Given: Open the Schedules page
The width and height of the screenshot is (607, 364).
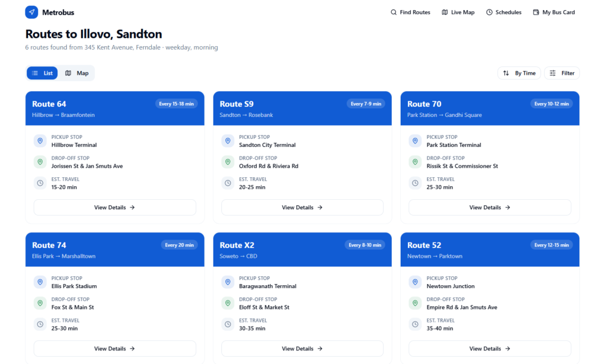Looking at the screenshot, I should pyautogui.click(x=504, y=12).
